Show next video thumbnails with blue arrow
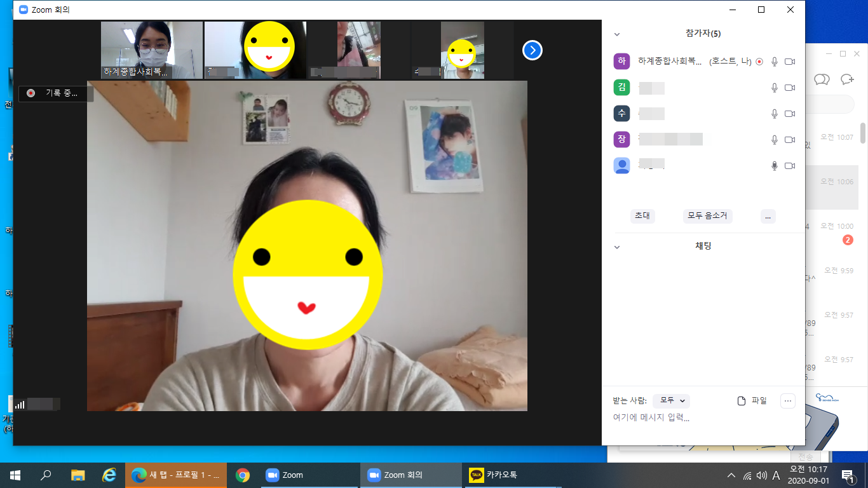868x488 pixels. point(532,50)
